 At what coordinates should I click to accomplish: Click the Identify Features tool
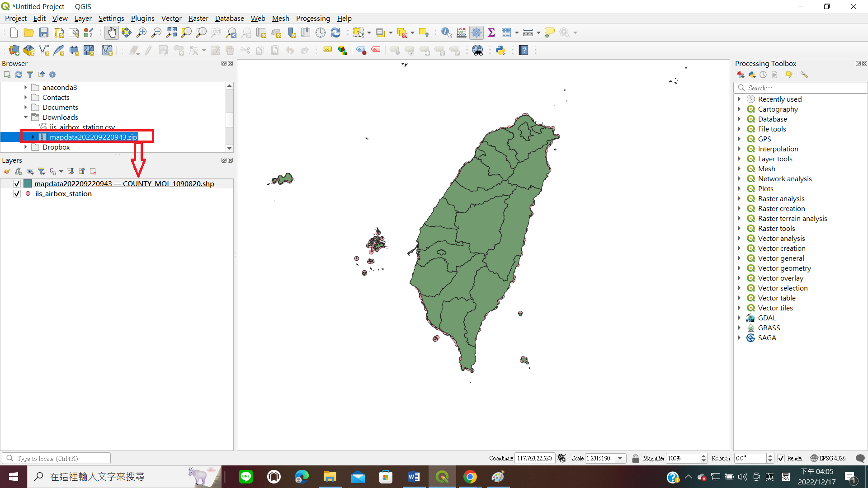(x=446, y=33)
